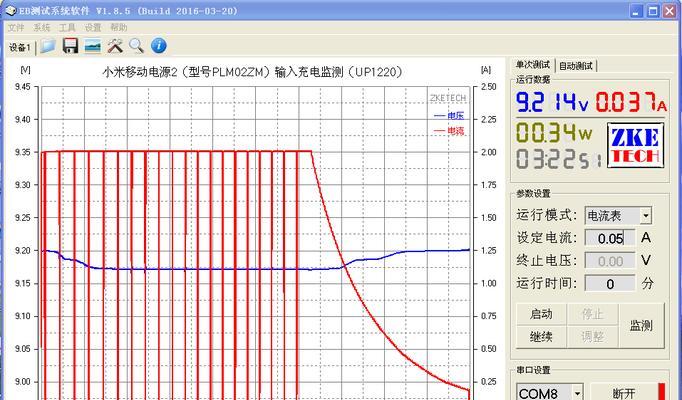
Task: Click the 断开 disconnect button
Action: [624, 393]
